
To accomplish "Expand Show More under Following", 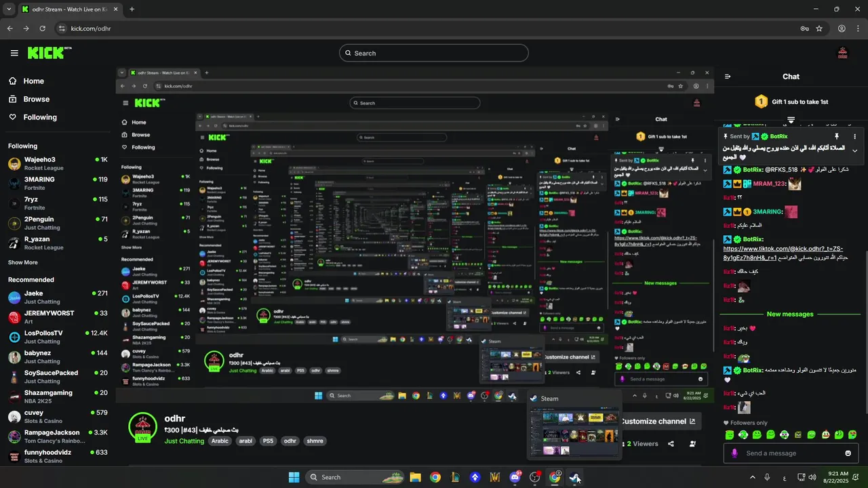I will coord(23,262).
